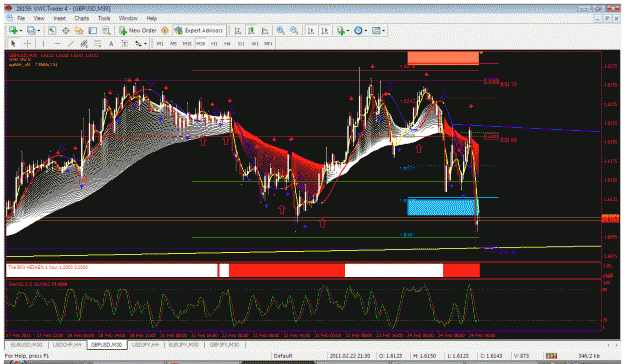Viewport: 625px width, 364px height.
Task: Click the Default profile in status bar
Action: 283,356
